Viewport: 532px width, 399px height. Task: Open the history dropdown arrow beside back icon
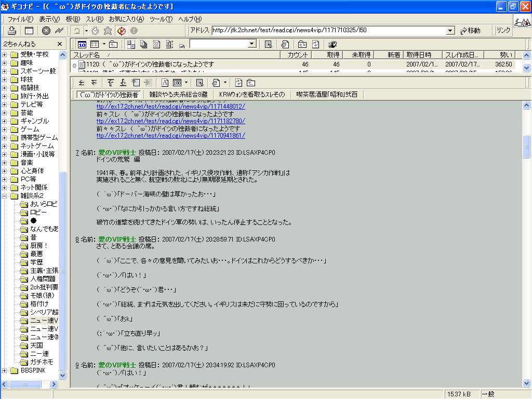86,31
